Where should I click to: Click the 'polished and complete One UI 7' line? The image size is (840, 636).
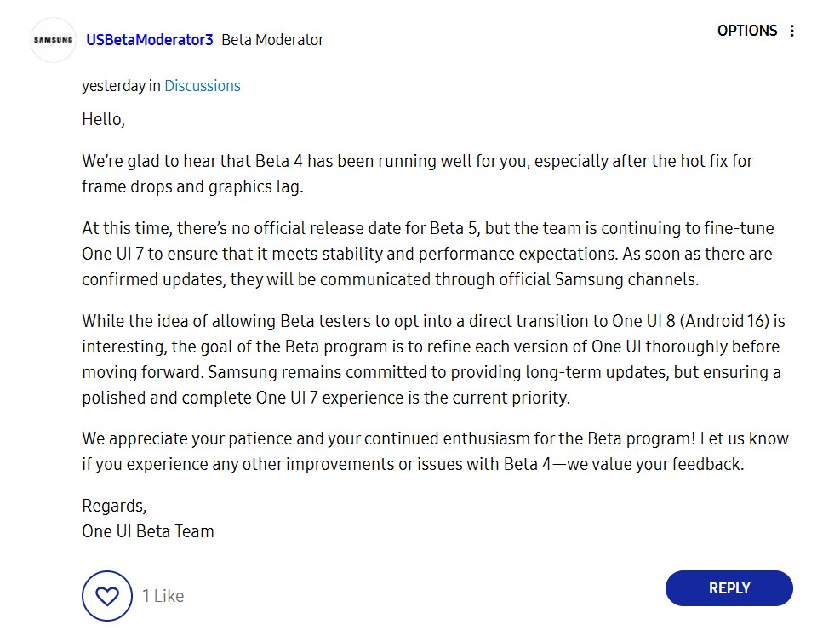(x=326, y=398)
